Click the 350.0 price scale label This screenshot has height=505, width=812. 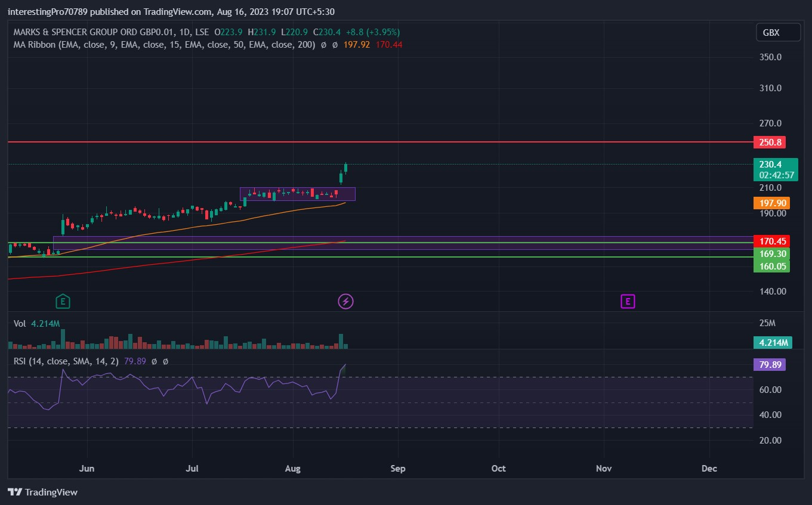coord(770,57)
